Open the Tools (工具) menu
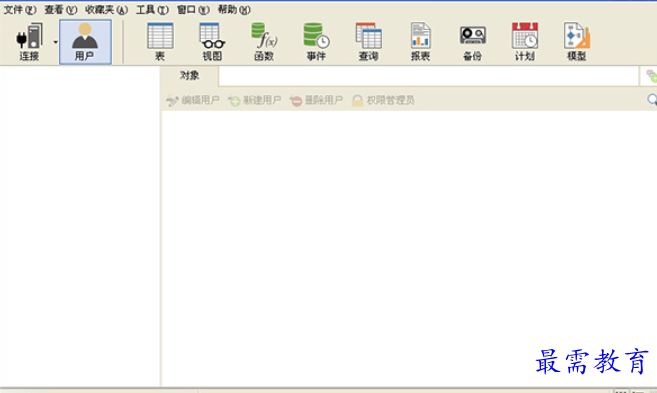This screenshot has height=393, width=657. [x=152, y=9]
